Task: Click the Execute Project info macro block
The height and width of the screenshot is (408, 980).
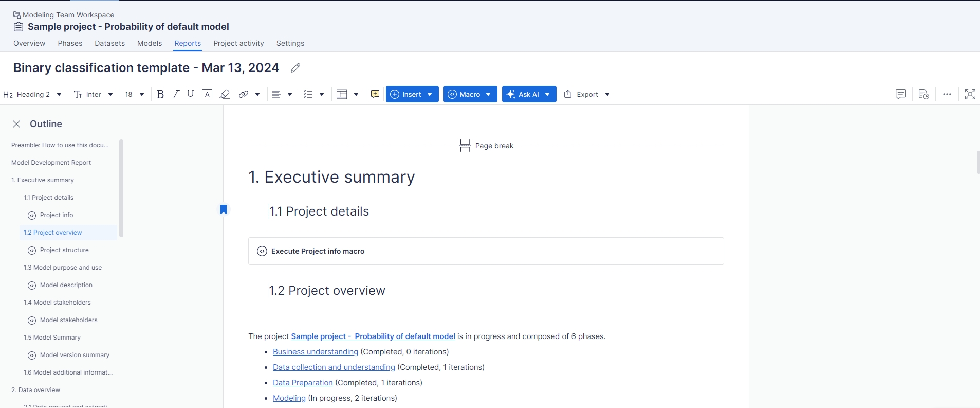Action: click(x=486, y=251)
